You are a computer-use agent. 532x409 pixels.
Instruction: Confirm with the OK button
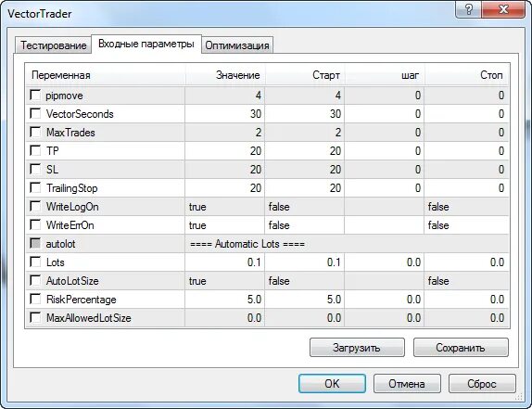[332, 384]
